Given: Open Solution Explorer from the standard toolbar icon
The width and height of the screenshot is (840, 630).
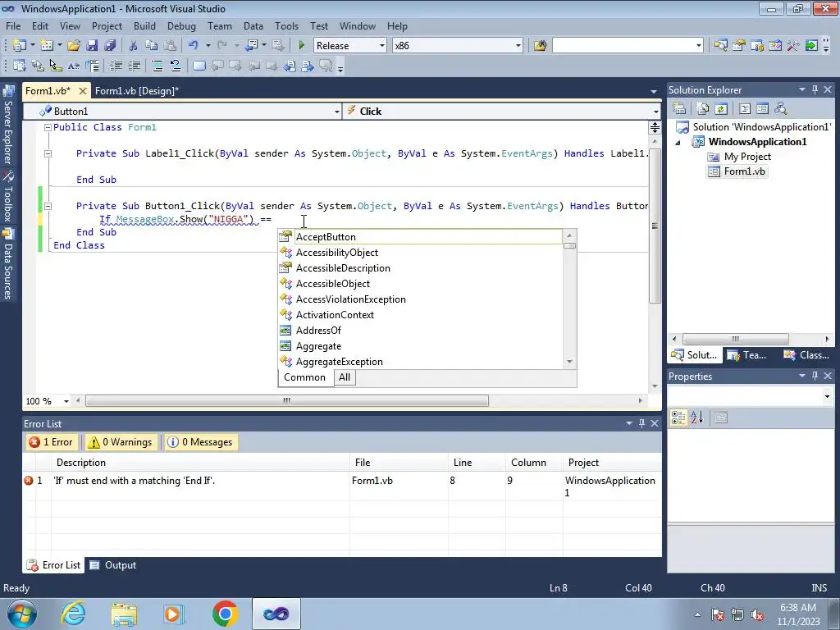Looking at the screenshot, I should [x=720, y=46].
